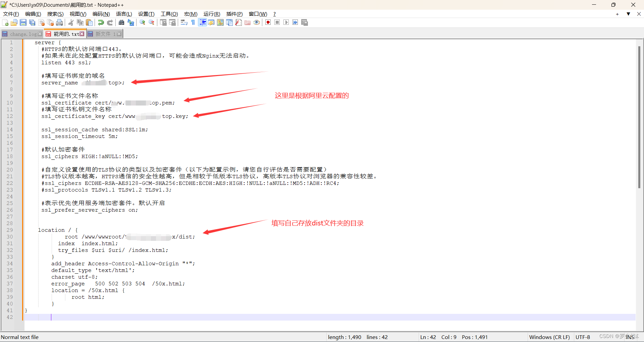Toggle file monitoring eye icon
This screenshot has width=644, height=342.
257,22
